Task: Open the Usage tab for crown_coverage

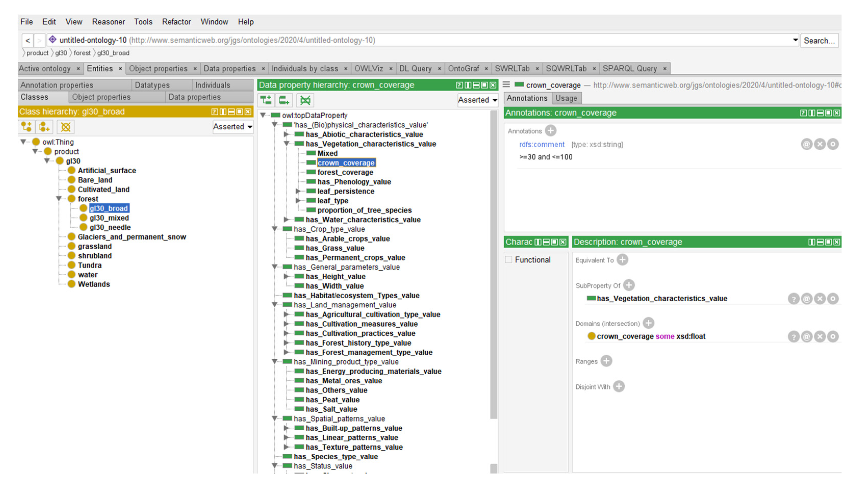Action: pos(566,98)
